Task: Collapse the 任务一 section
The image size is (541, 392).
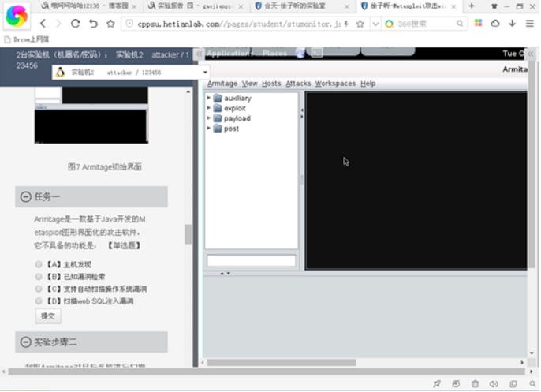Action: pyautogui.click(x=25, y=196)
